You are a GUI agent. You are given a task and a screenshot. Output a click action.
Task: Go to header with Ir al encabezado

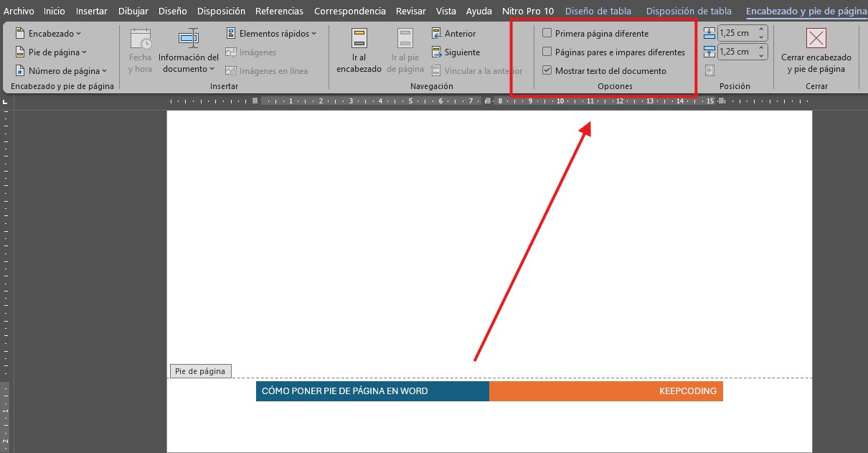[x=359, y=52]
